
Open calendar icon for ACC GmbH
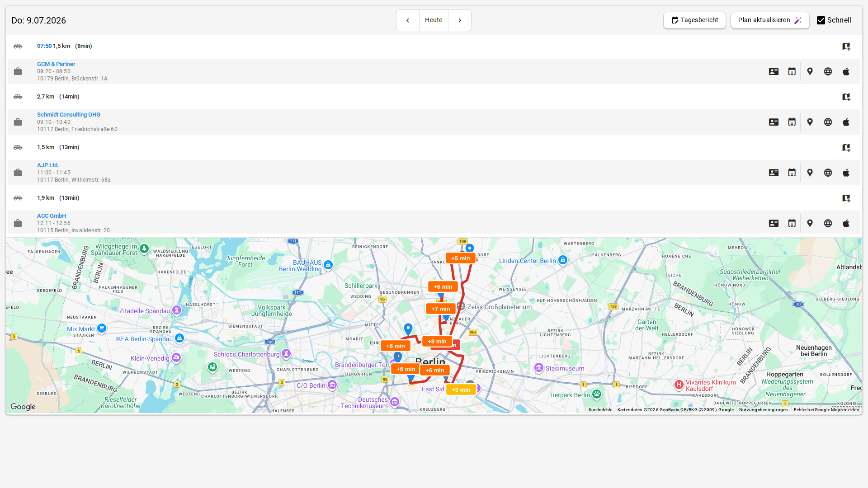pos(792,223)
